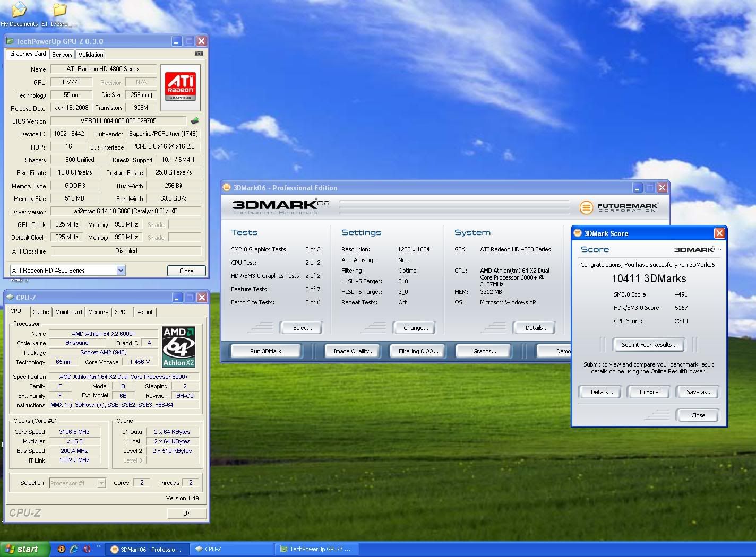This screenshot has width=756, height=557.
Task: Click the CPU-Z title bar icon
Action: tap(10, 297)
